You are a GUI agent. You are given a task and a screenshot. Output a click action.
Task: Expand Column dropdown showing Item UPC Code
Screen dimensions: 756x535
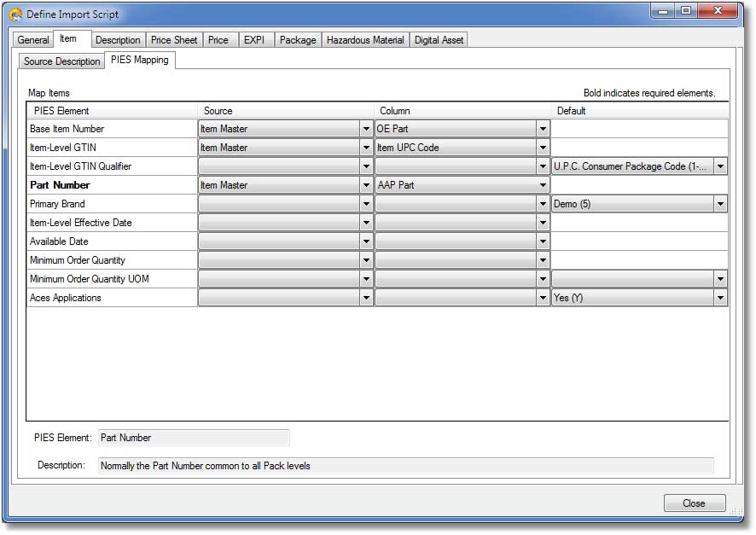pyautogui.click(x=543, y=148)
